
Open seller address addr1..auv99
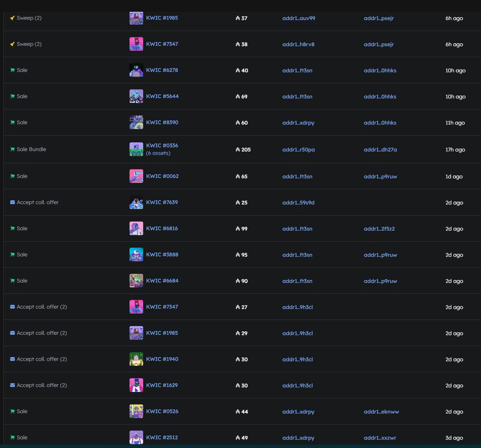[x=299, y=18]
